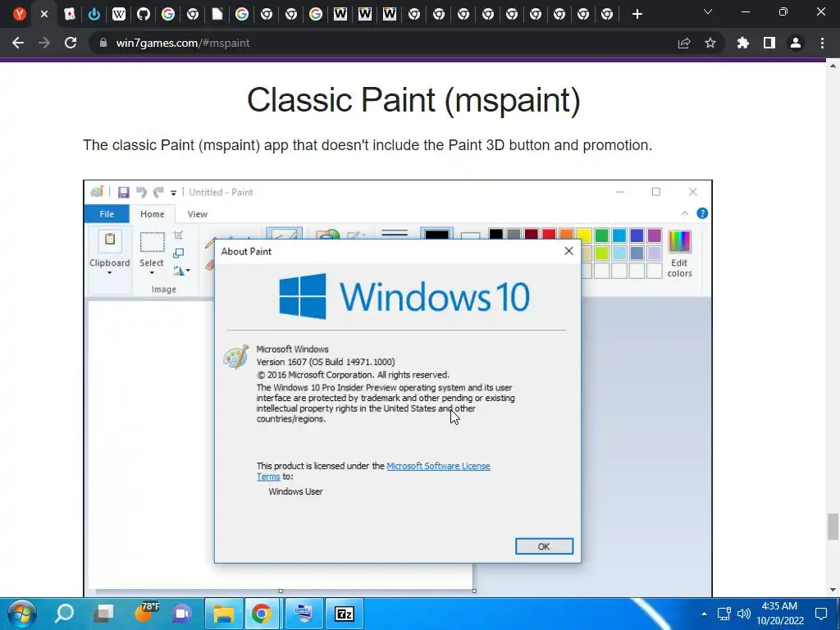Close the About Paint dialog with the X

[x=568, y=251]
